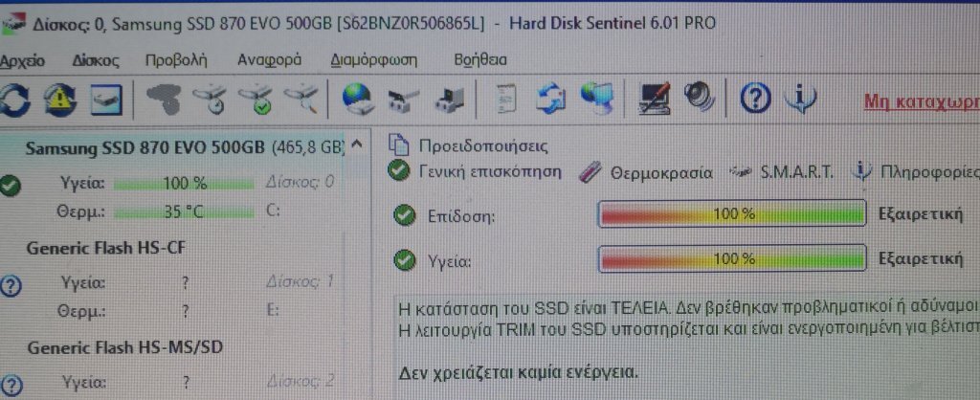Click the refresh arrows toolbar icon

click(14, 100)
